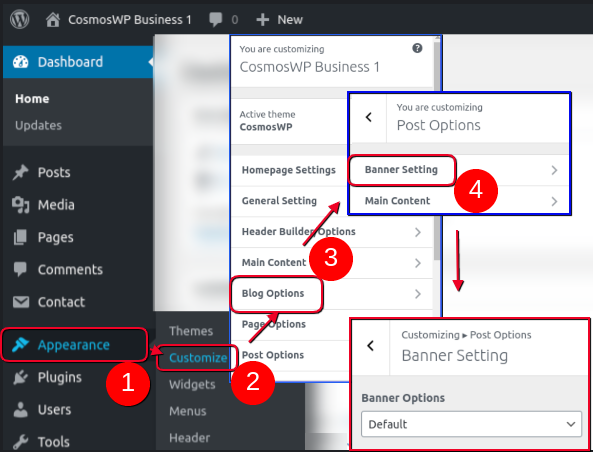Open the comments bubble icon in admin bar
The image size is (593, 452).
[216, 19]
